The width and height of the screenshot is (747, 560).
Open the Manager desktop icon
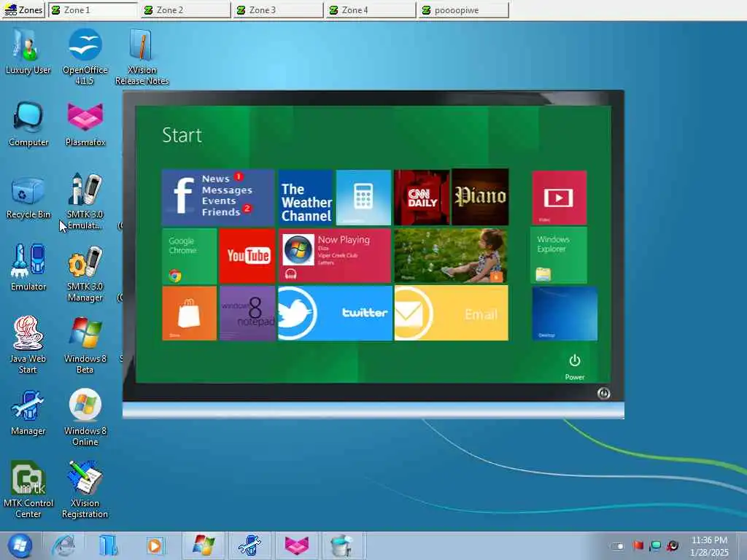(28, 413)
